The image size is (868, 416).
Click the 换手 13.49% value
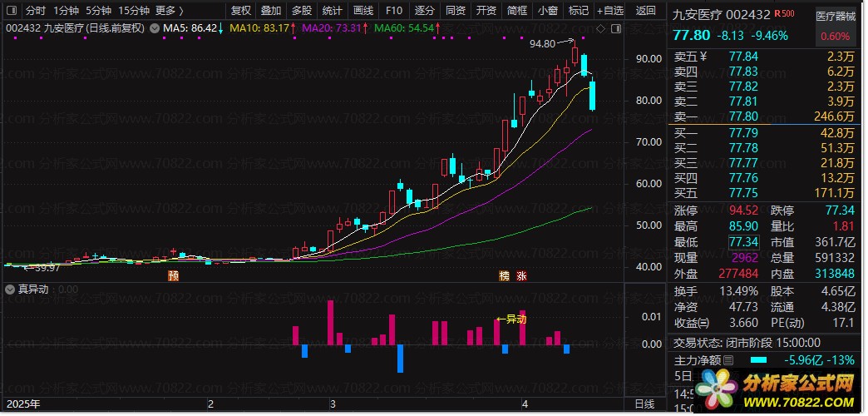(740, 291)
